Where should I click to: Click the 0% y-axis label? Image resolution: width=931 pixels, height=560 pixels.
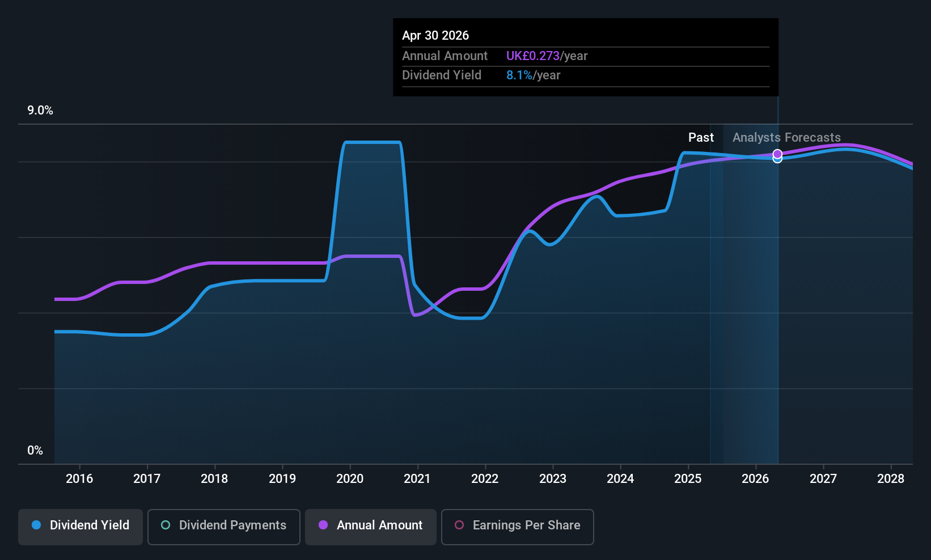pos(35,451)
